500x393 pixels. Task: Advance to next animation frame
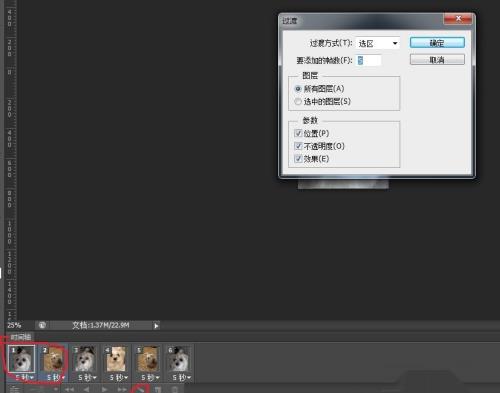pyautogui.click(x=122, y=389)
